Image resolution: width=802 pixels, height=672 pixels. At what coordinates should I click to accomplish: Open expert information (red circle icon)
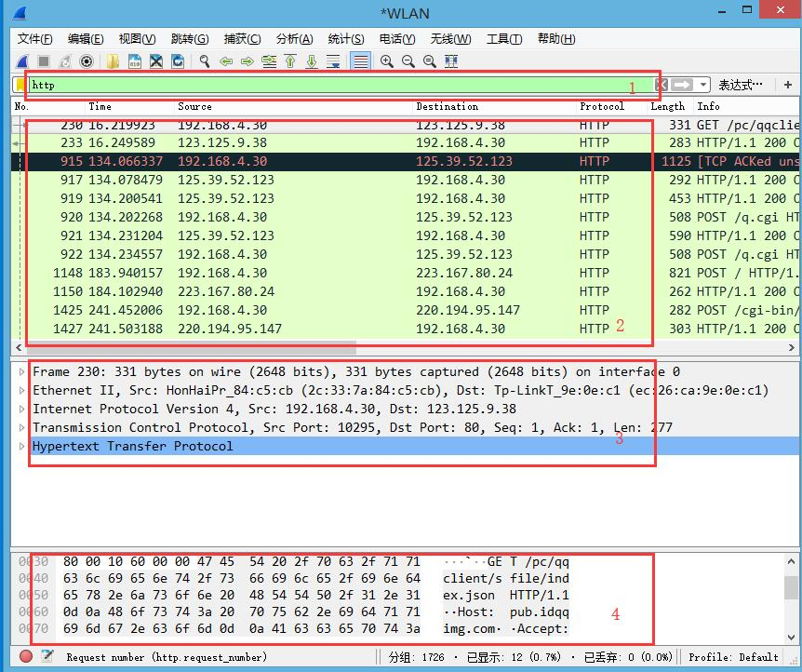[x=25, y=657]
